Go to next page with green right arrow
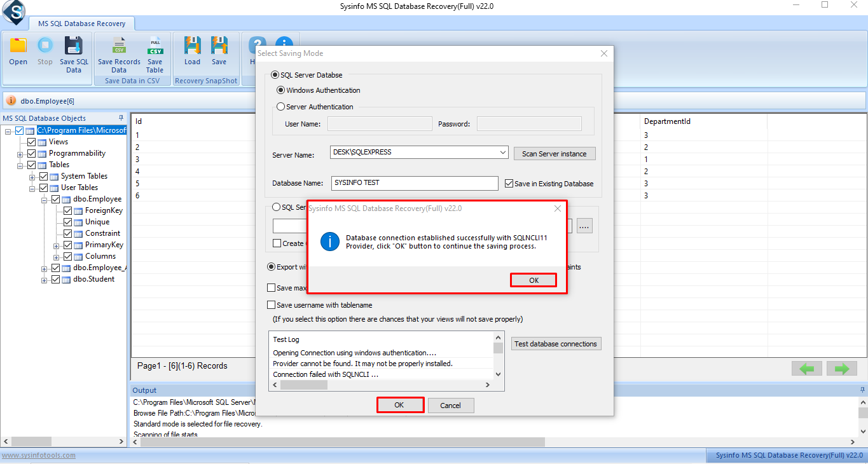 point(842,369)
